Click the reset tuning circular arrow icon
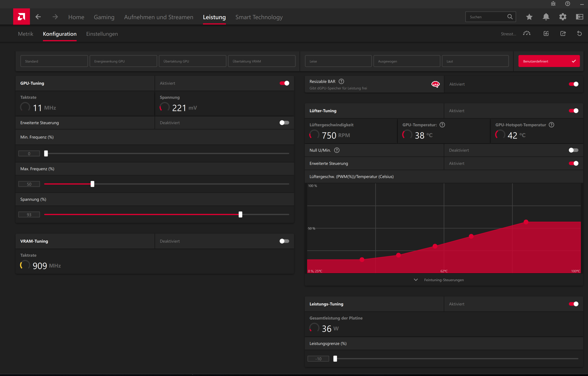The image size is (588, 376). (x=579, y=33)
